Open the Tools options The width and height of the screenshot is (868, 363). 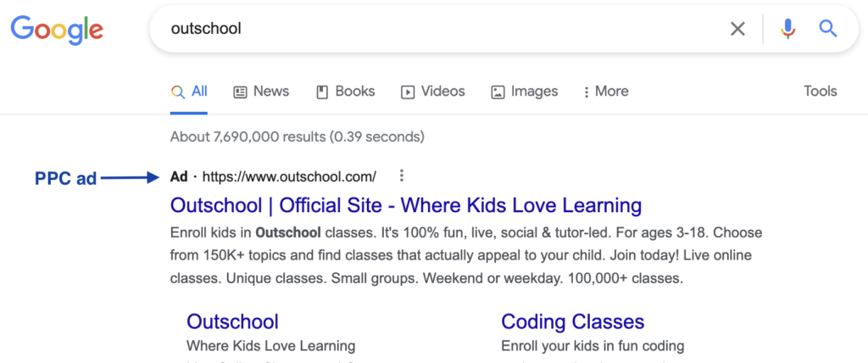coord(820,92)
